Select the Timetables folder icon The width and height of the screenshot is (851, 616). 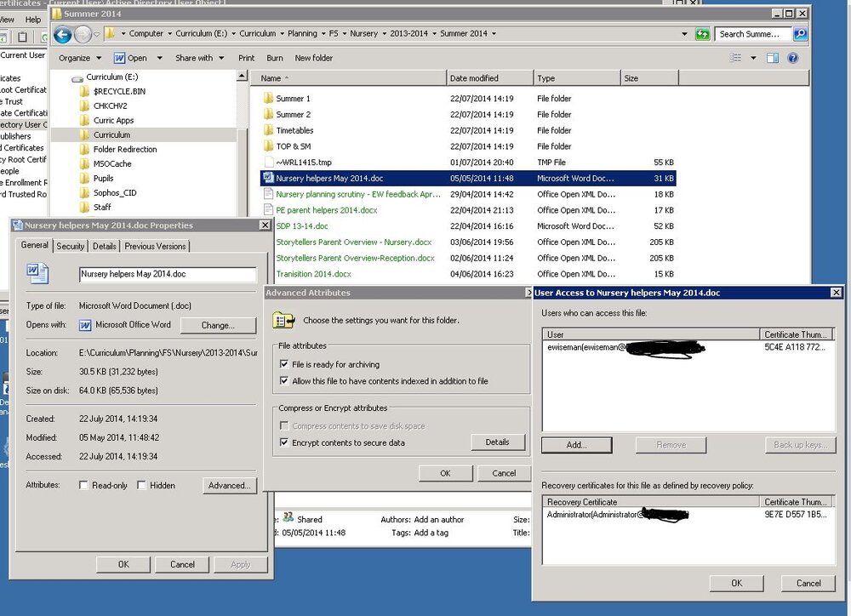point(267,130)
